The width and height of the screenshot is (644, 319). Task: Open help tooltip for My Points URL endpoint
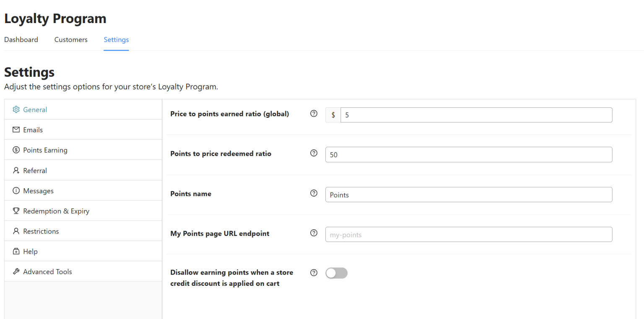[314, 233]
